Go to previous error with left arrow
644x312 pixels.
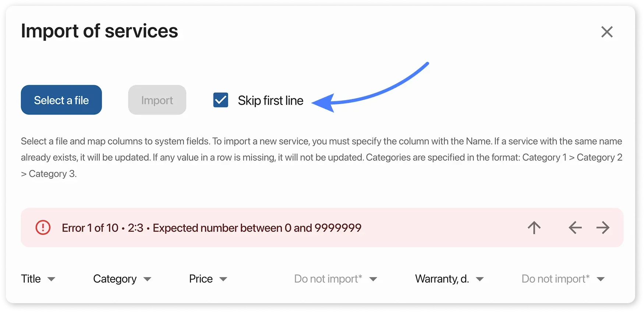point(575,228)
